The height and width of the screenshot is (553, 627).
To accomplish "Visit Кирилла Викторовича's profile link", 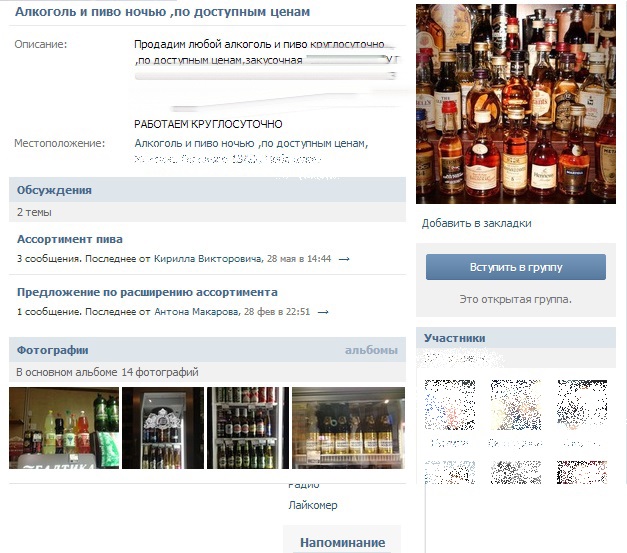I will 206,259.
